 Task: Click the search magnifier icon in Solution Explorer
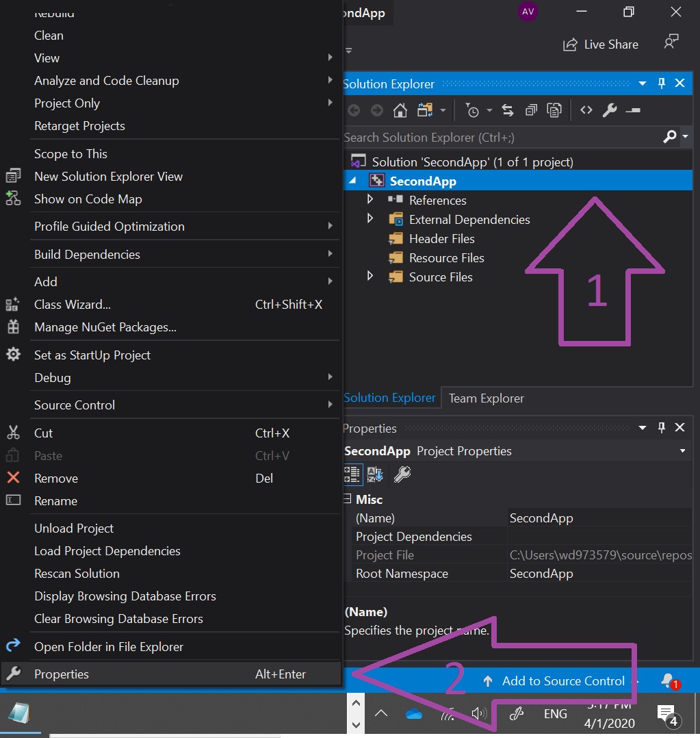coord(669,136)
